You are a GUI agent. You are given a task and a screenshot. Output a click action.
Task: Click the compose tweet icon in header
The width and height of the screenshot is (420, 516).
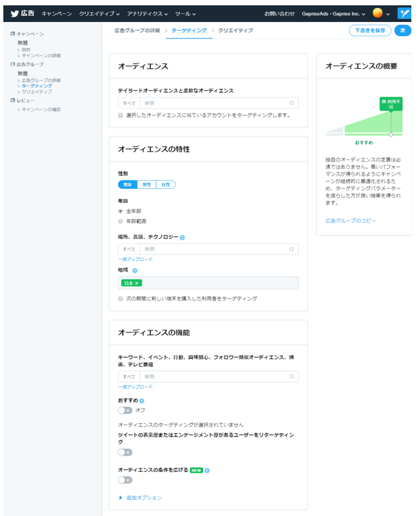coord(404,13)
